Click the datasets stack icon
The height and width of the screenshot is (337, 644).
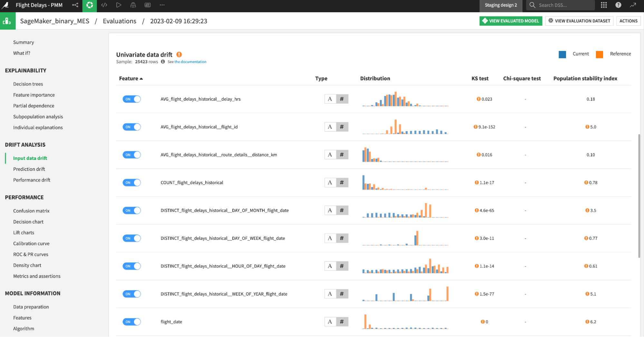tap(133, 5)
